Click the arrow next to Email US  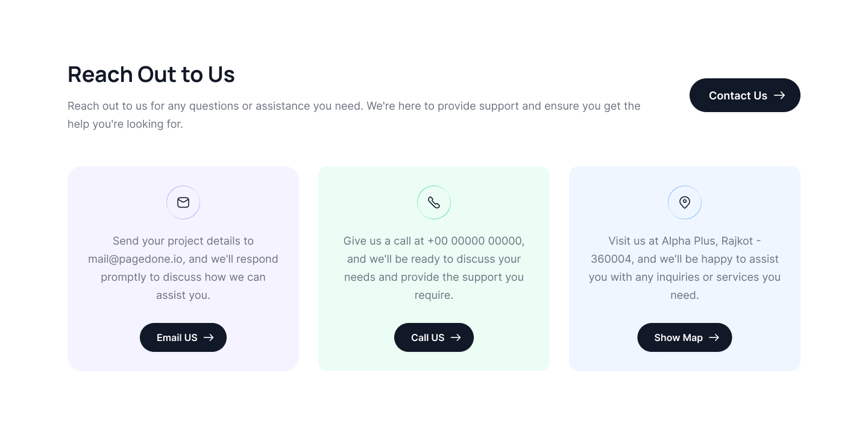click(209, 337)
